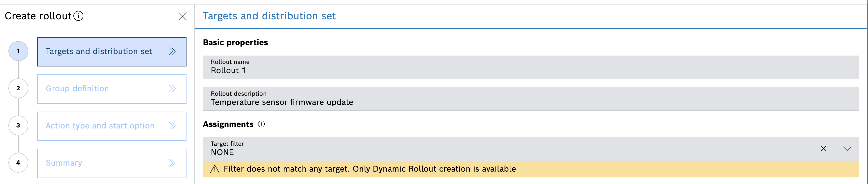Clear the Target filter selection

pyautogui.click(x=823, y=149)
